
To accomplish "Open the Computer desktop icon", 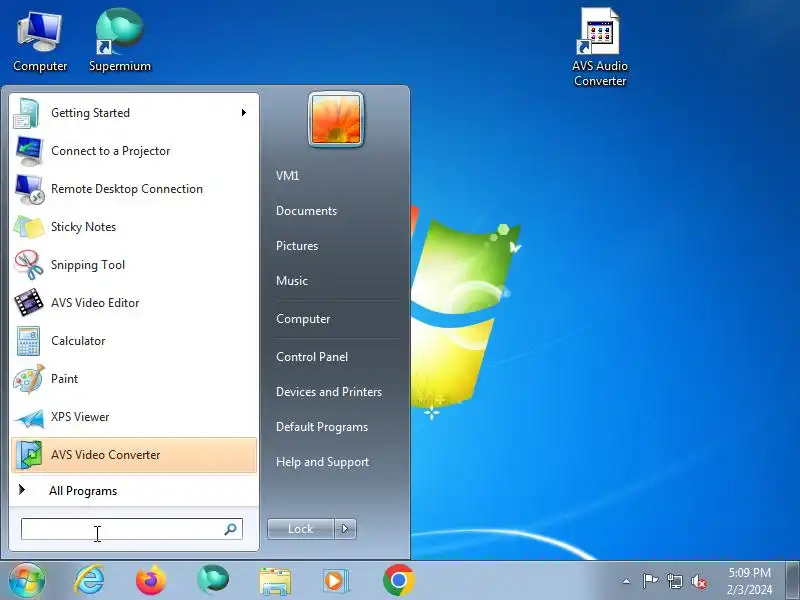I will (x=40, y=42).
